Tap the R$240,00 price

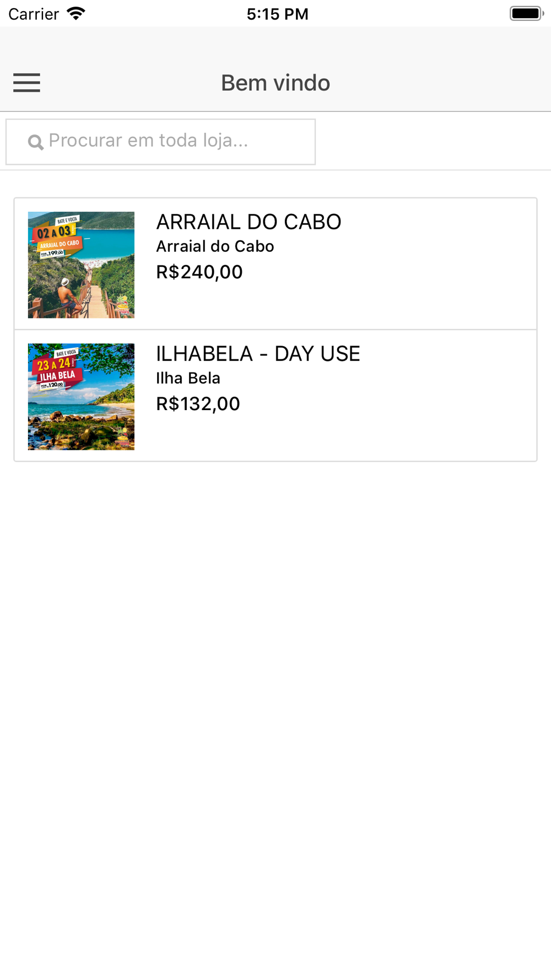[199, 272]
